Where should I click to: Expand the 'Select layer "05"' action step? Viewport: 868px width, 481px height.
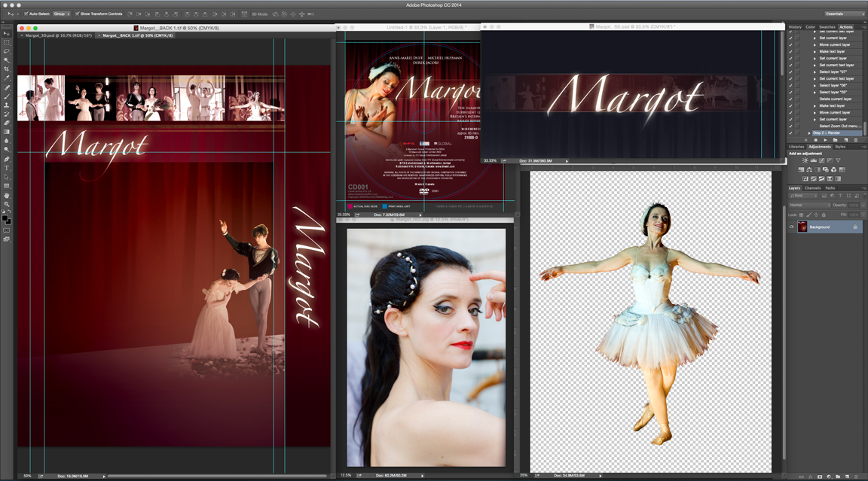815,93
